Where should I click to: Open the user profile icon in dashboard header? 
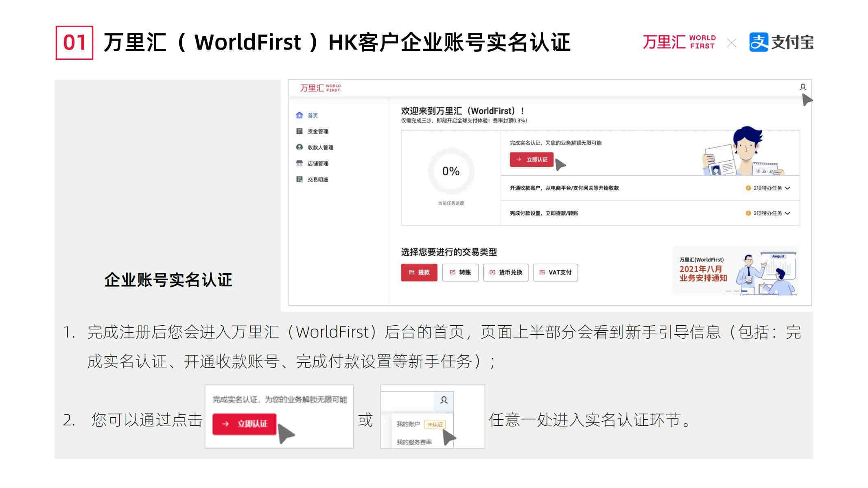click(x=802, y=87)
